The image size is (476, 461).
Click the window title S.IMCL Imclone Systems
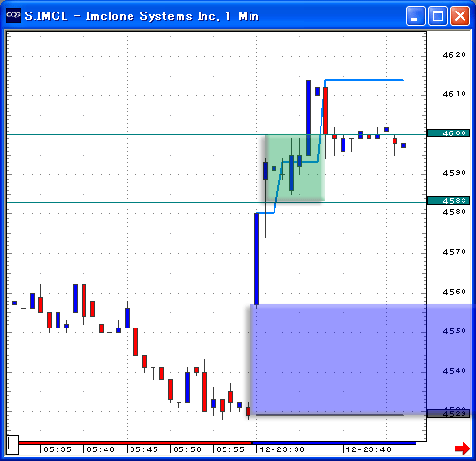tap(142, 16)
